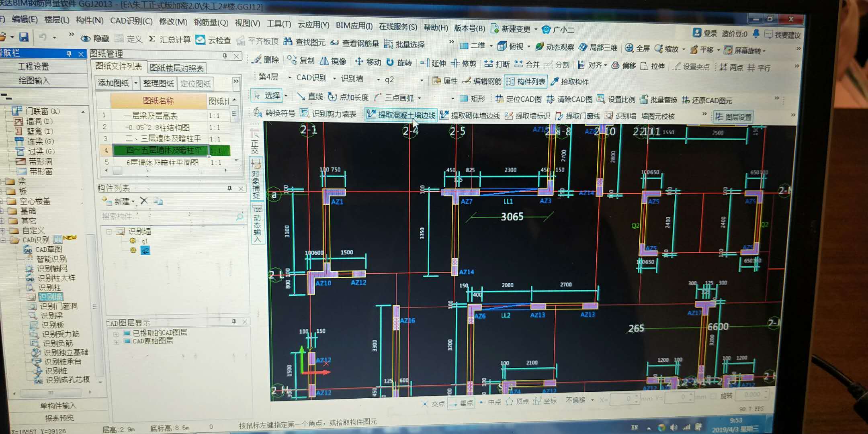
Task: Toggle 交点 intersection snap
Action: [433, 403]
